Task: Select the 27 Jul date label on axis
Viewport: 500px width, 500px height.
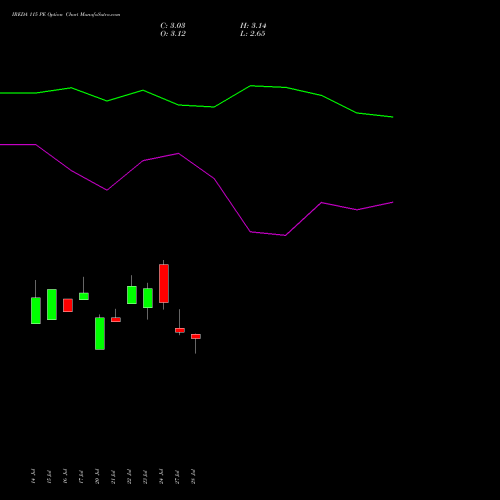Action: click(x=177, y=476)
